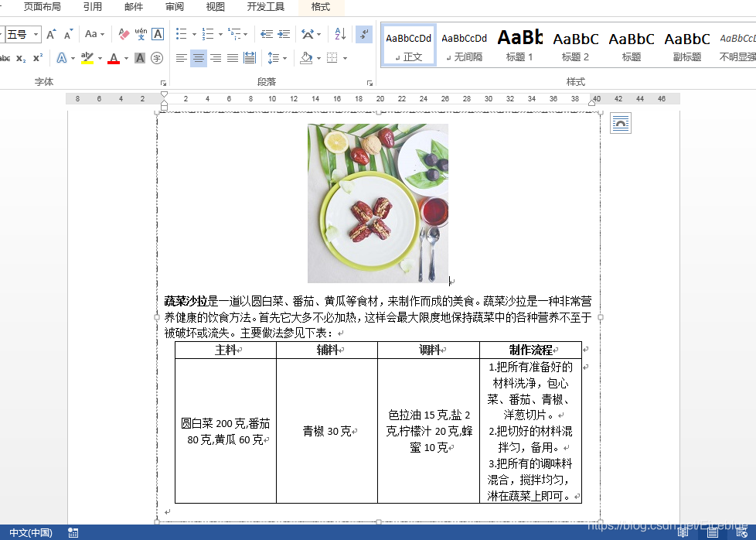Switch to print layout view
Screen dimensions: 756x540
coord(713,533)
